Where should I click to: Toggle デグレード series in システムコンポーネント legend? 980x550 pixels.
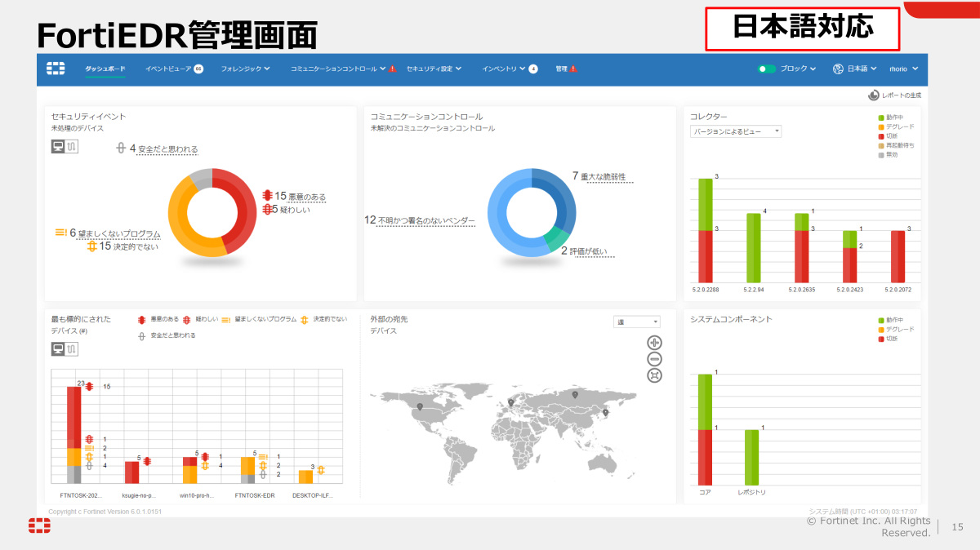(x=896, y=330)
